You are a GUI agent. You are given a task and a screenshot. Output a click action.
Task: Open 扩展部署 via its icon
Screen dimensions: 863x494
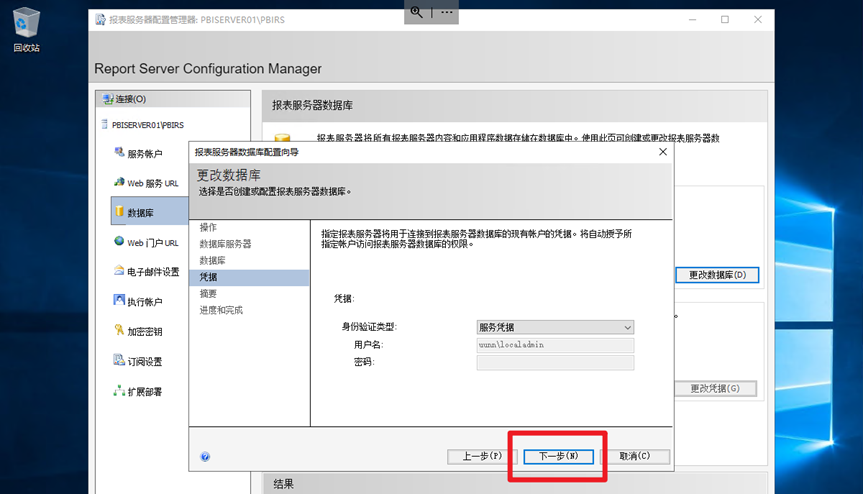[120, 391]
